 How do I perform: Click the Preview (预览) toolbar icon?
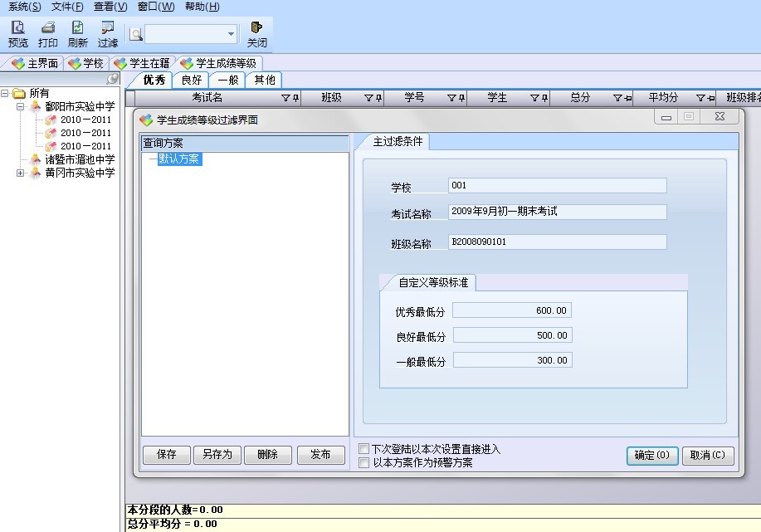(17, 33)
